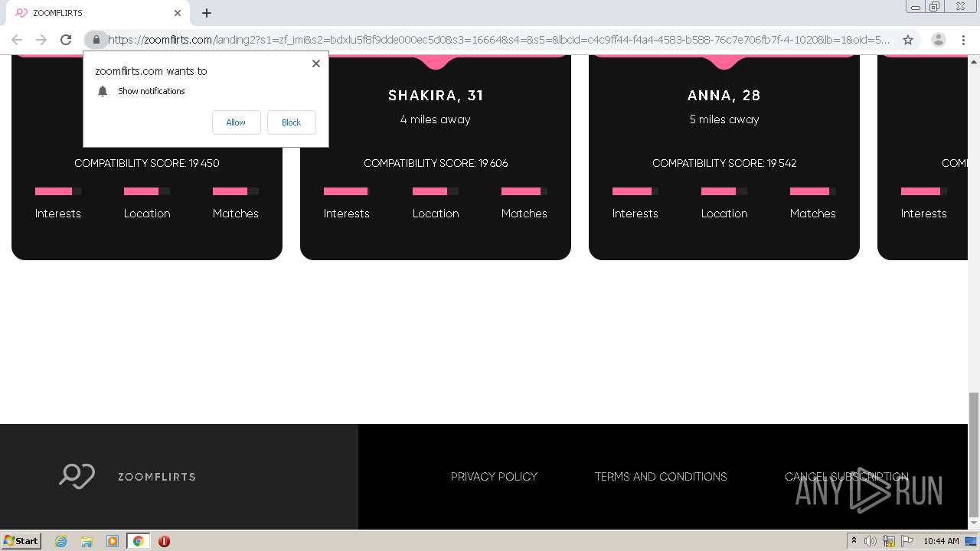
Task: Open the Chrome profile avatar icon
Action: (x=938, y=40)
